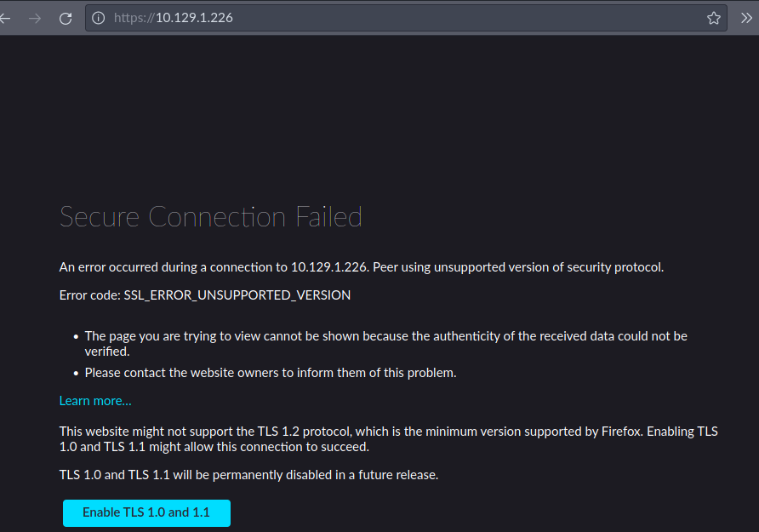Click the 10.129.1.226 address in URL bar
Screen dimensions: 759x532
(194, 18)
